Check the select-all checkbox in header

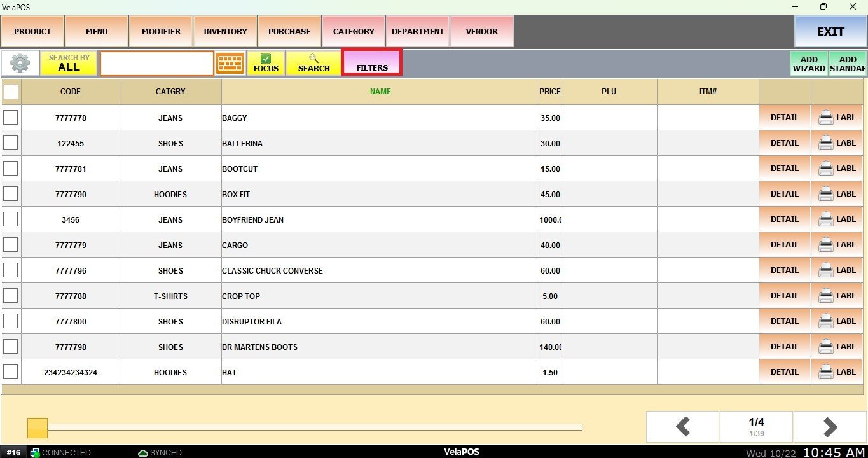coord(11,92)
